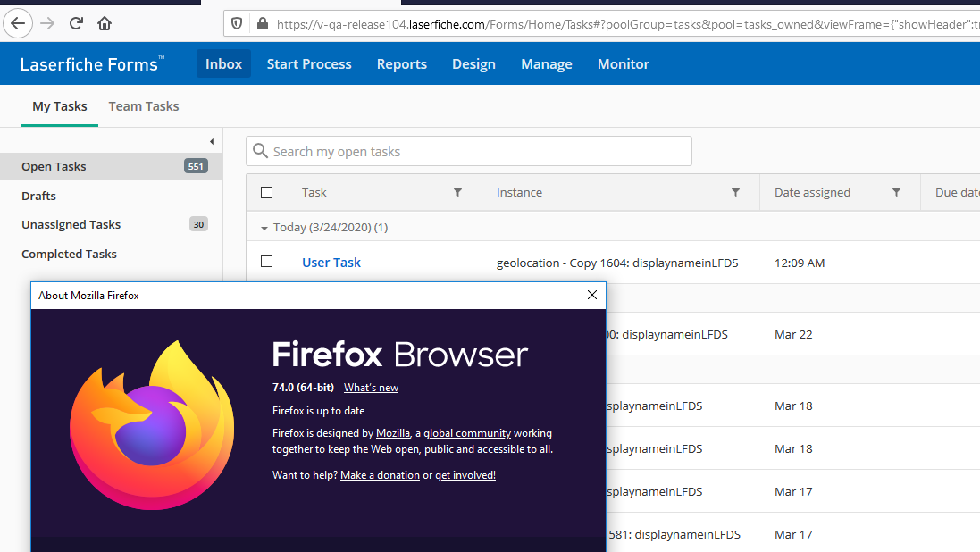
Task: Open the Date assigned column filter icon
Action: pyautogui.click(x=896, y=193)
